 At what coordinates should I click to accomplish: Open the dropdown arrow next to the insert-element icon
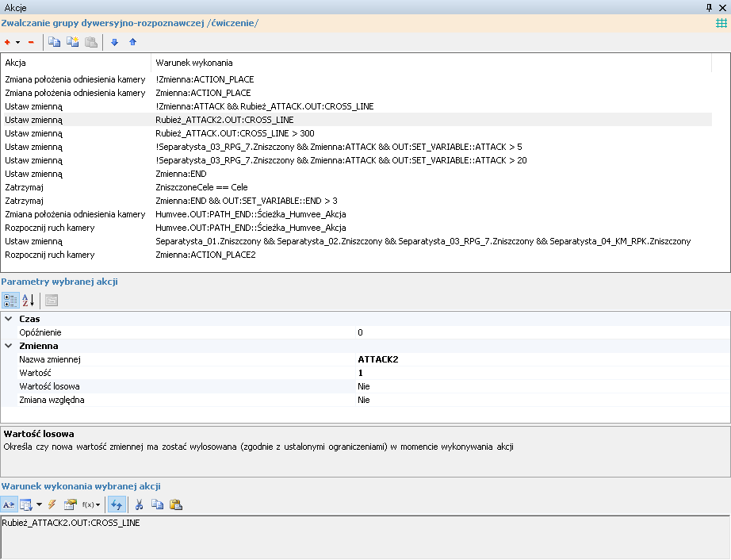(x=39, y=504)
